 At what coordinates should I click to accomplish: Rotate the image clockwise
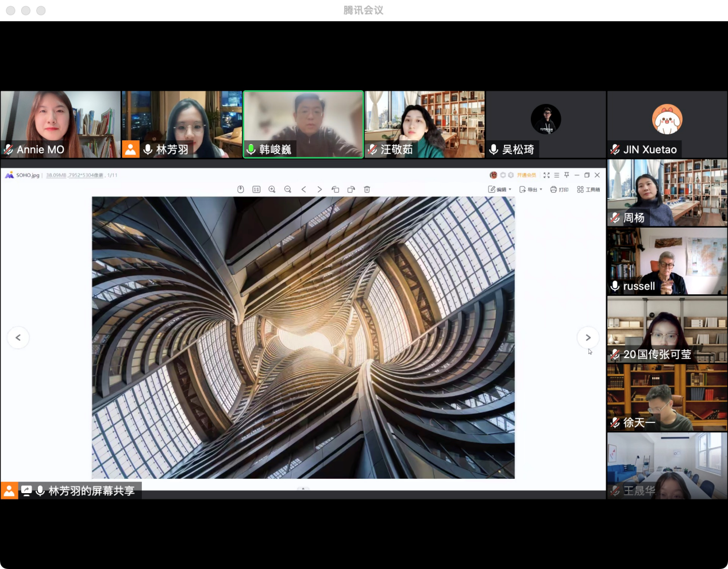click(351, 189)
